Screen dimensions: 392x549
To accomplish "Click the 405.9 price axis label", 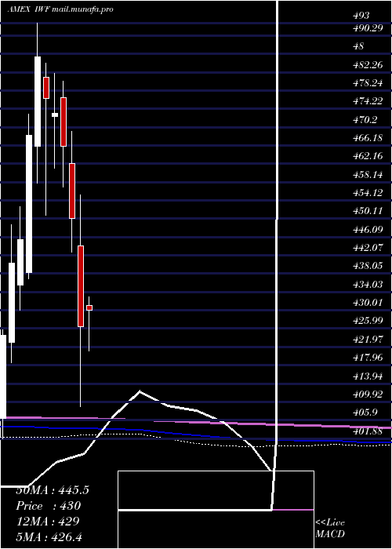I will pyautogui.click(x=365, y=413).
